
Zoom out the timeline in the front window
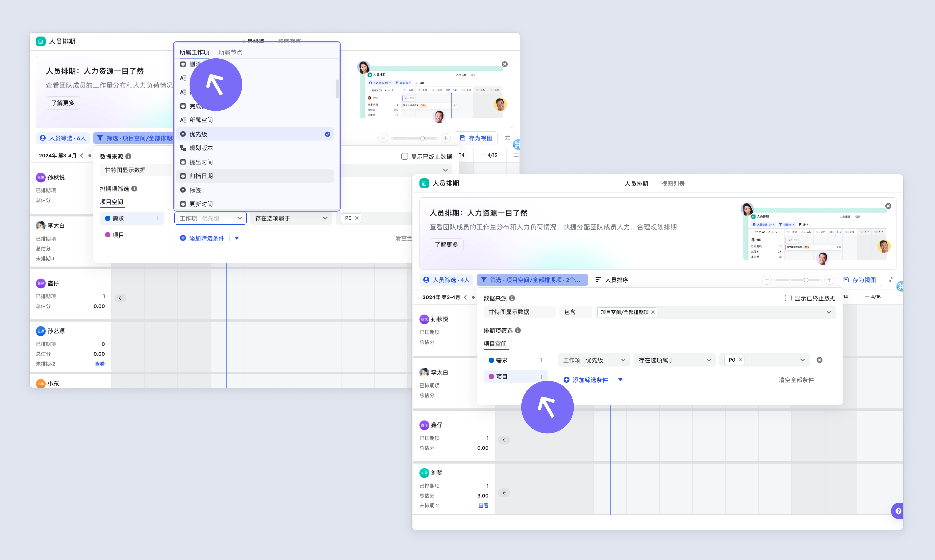(x=767, y=280)
